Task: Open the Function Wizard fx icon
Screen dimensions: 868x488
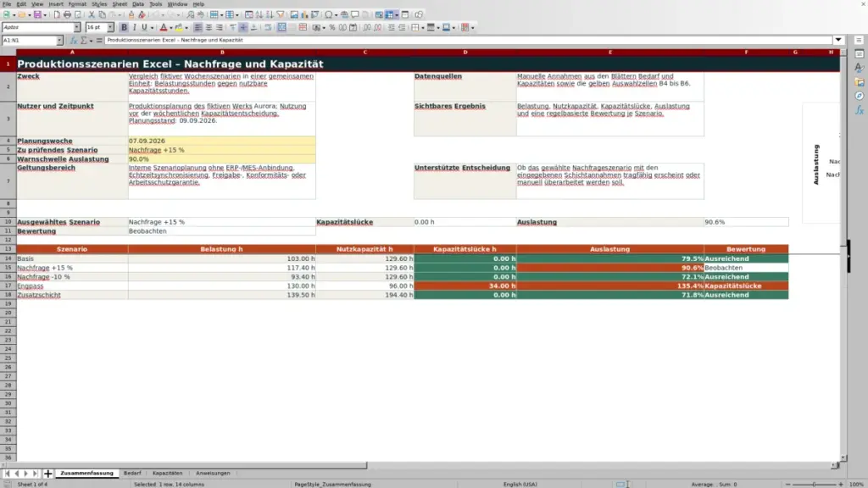Action: click(x=73, y=41)
